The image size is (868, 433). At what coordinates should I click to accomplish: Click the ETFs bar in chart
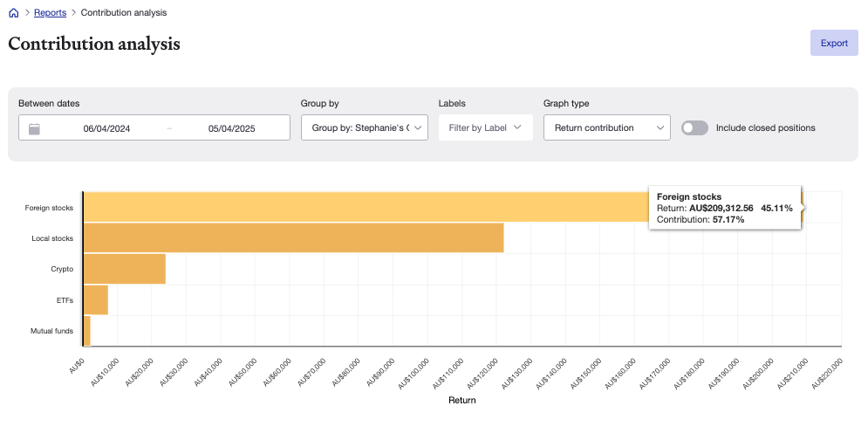tap(95, 300)
